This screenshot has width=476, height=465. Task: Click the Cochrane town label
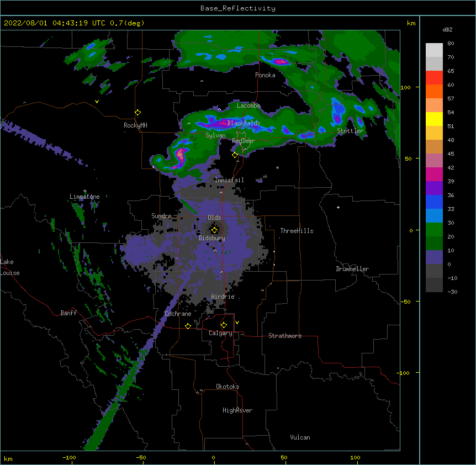(178, 314)
